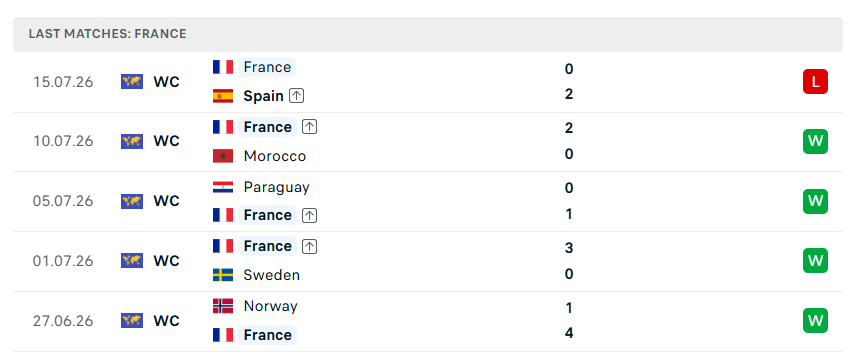856x362 pixels.
Task: Click the WC label on the 01.07.26 row
Action: [167, 261]
